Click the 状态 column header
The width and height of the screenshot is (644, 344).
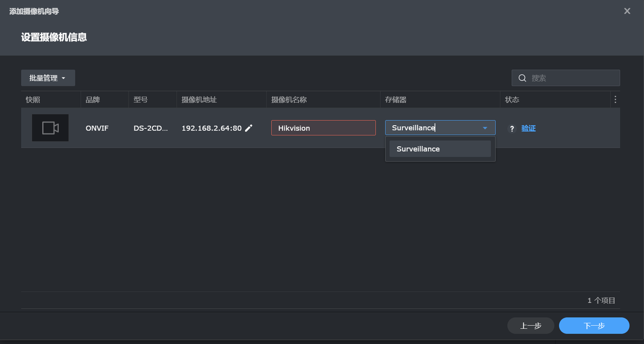coord(512,100)
